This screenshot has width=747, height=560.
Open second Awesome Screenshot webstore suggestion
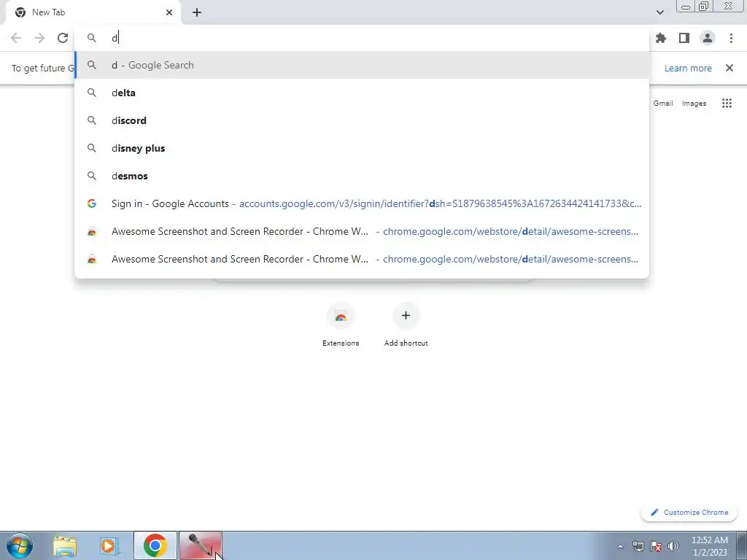coord(362,259)
